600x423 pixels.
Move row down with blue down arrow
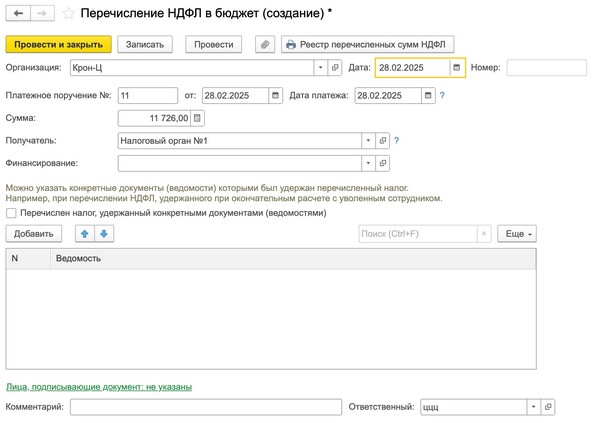click(x=104, y=233)
